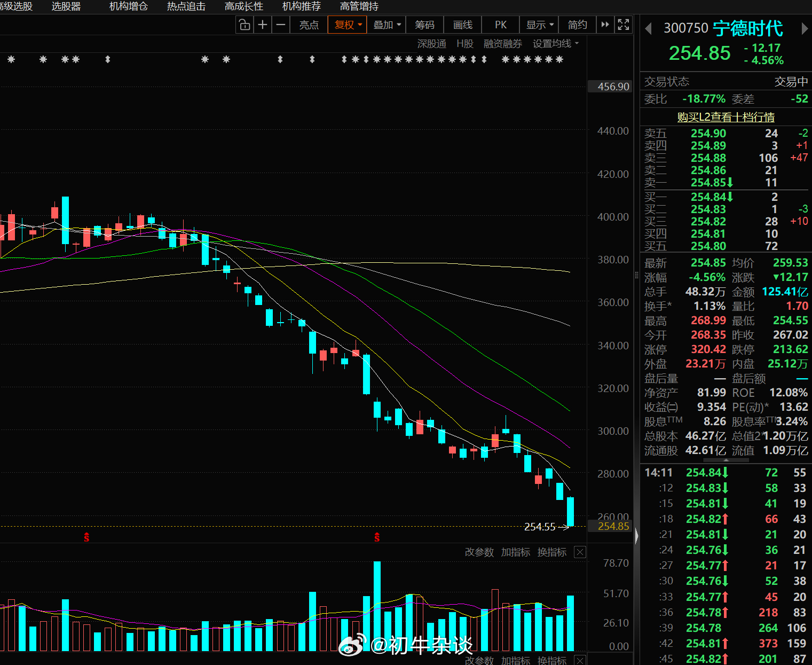Click the 深股通 tag

coord(431,44)
